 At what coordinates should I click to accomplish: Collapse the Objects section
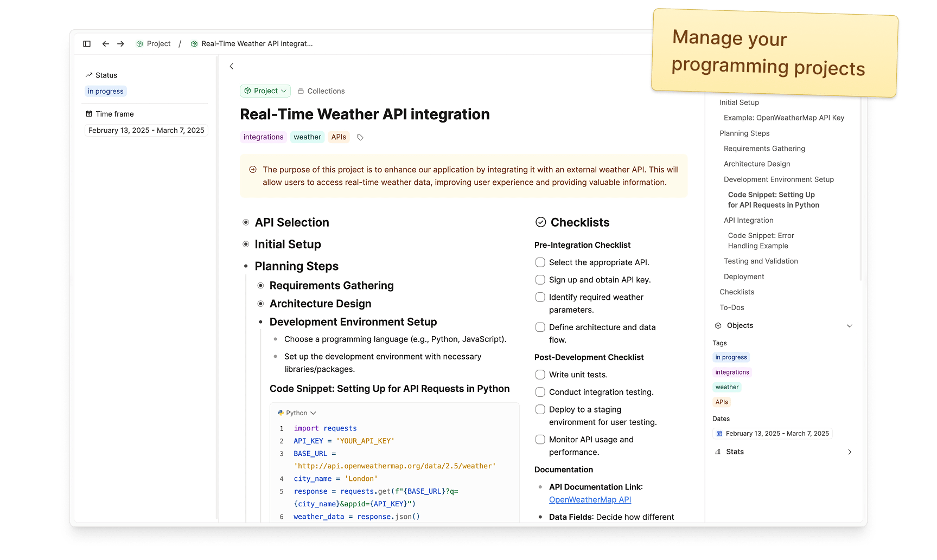coord(849,326)
